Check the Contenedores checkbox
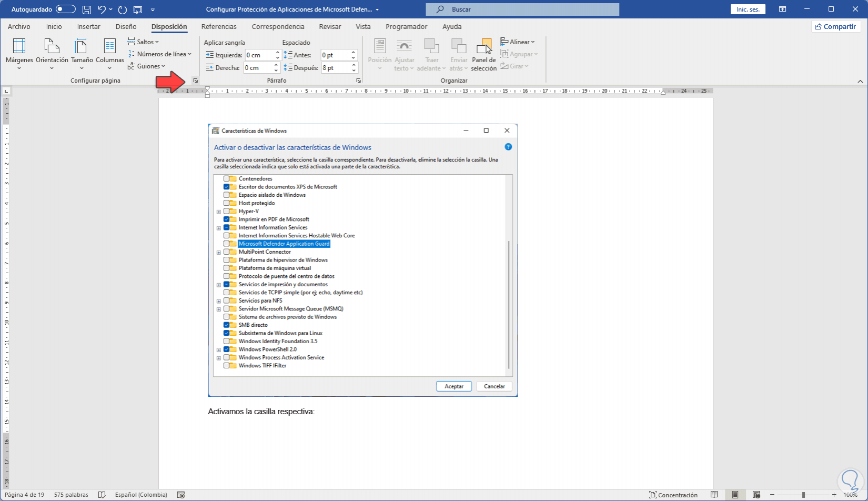868x501 pixels. [x=227, y=179]
